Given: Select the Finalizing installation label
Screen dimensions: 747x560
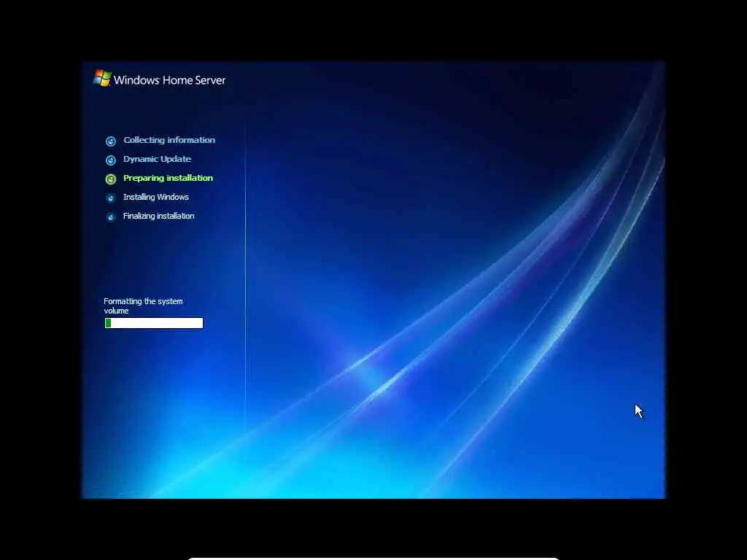Looking at the screenshot, I should (158, 216).
